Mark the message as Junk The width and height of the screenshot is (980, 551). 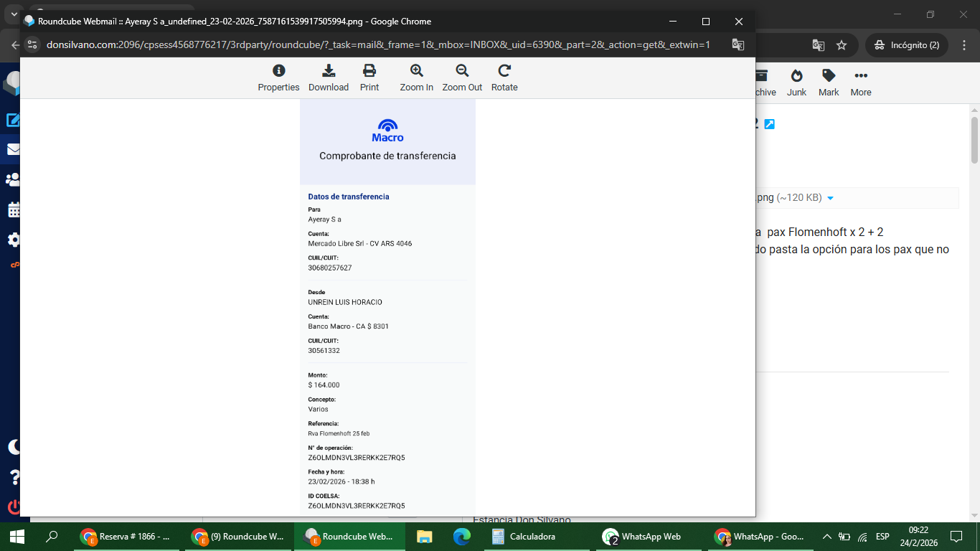click(x=796, y=83)
